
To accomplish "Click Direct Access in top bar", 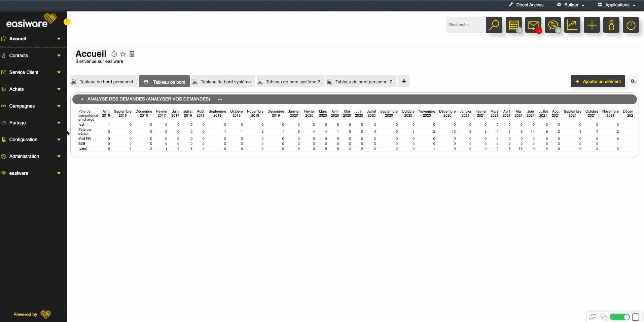I will (526, 5).
